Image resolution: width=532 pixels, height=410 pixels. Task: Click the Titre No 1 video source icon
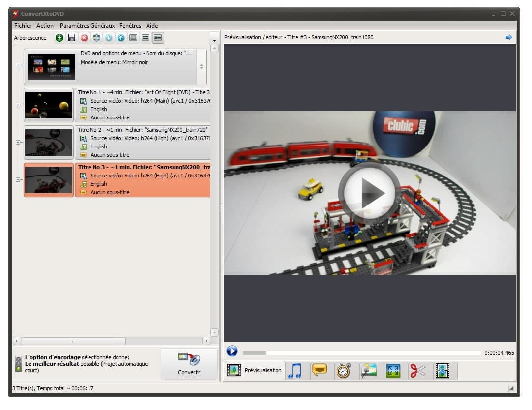coord(83,101)
